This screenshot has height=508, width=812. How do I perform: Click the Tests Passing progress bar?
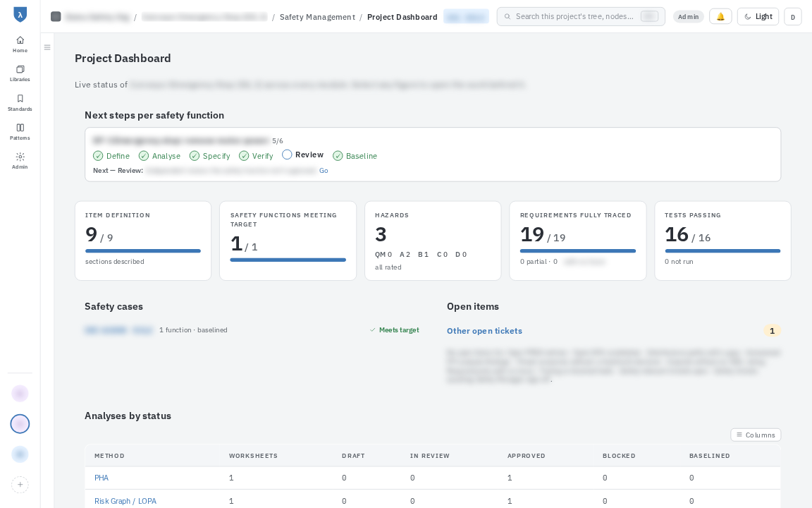tap(722, 251)
